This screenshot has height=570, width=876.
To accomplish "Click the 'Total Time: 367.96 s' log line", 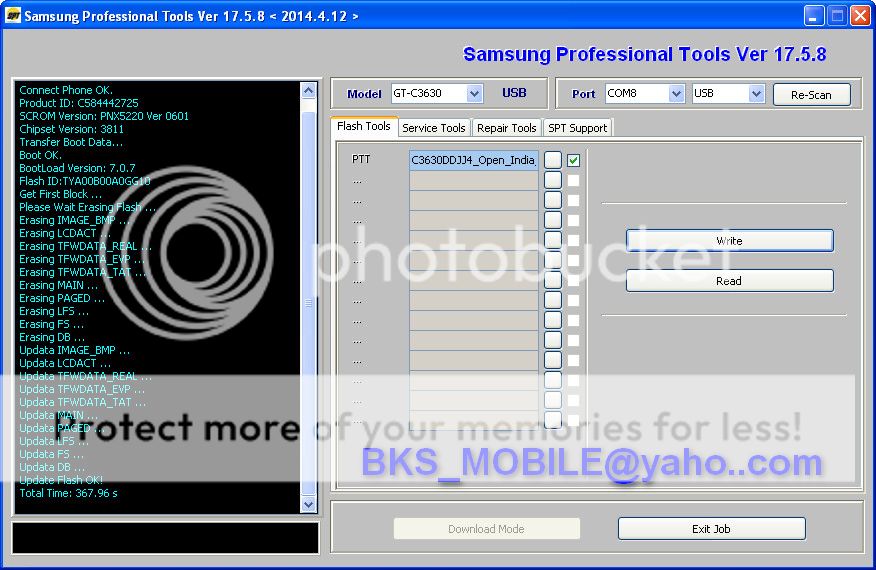I will [69, 493].
